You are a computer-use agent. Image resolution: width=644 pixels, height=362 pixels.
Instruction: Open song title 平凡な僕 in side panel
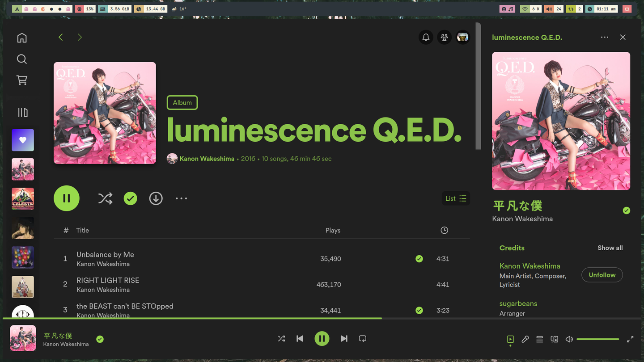[517, 206]
